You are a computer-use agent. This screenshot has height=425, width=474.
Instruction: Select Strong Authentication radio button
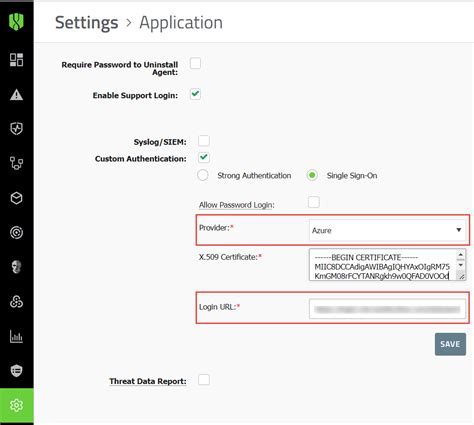point(203,175)
